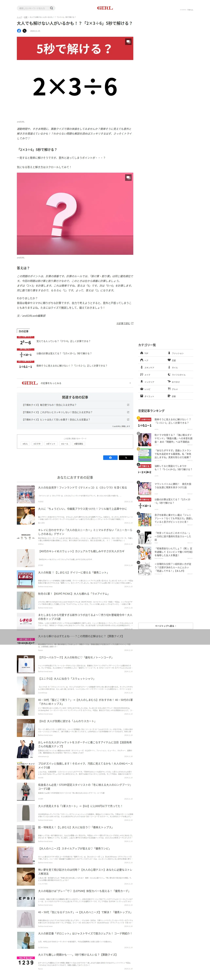Open the 元記事で読む link
Viewport: 210px width, 980px height.
(x=125, y=323)
